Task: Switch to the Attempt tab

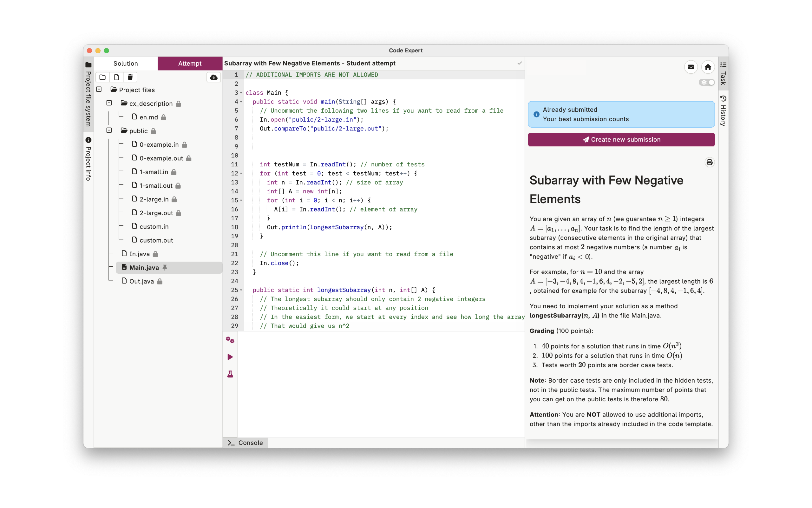Action: click(x=190, y=63)
